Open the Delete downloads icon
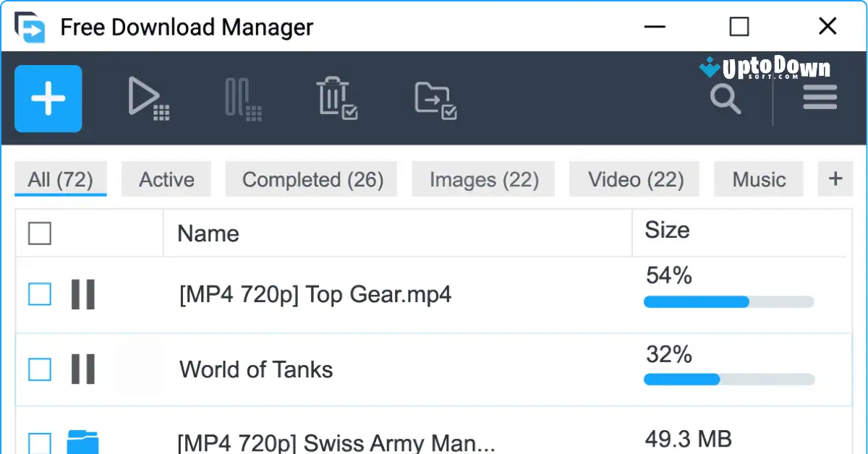This screenshot has height=454, width=868. pyautogui.click(x=338, y=98)
